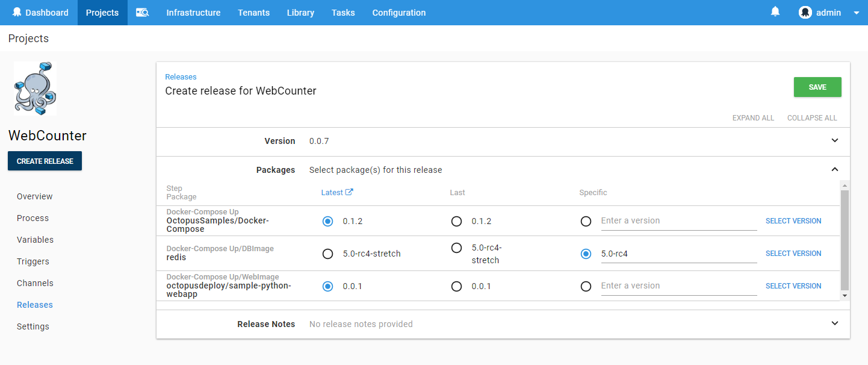Expand the Release Notes section
Image resolution: width=868 pixels, height=365 pixels.
834,323
